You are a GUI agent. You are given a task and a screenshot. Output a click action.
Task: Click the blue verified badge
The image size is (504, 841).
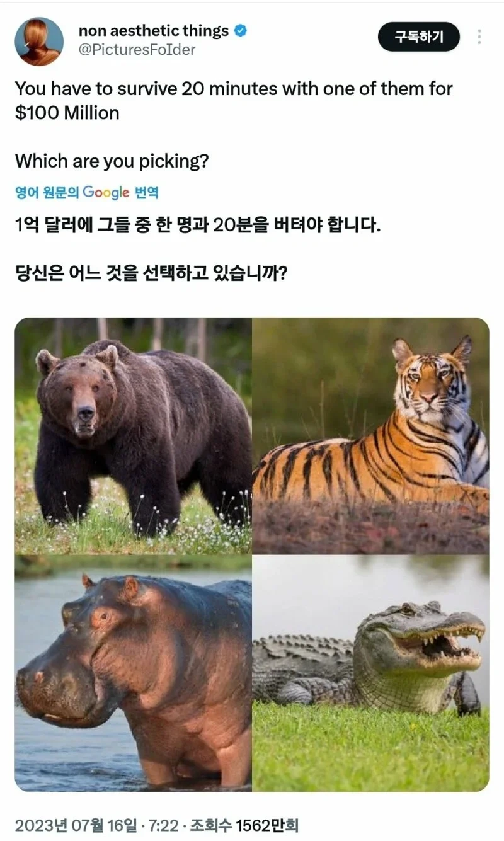(240, 30)
